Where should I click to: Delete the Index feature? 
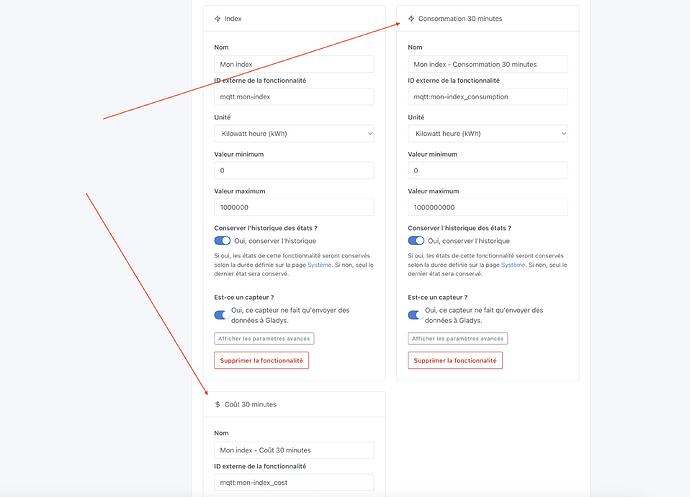tap(261, 360)
